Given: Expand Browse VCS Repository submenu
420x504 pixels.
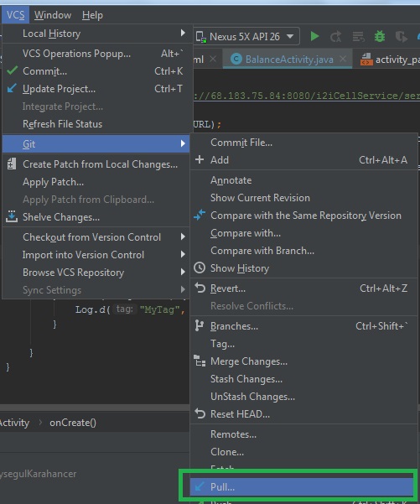Looking at the screenshot, I should click(183, 273).
